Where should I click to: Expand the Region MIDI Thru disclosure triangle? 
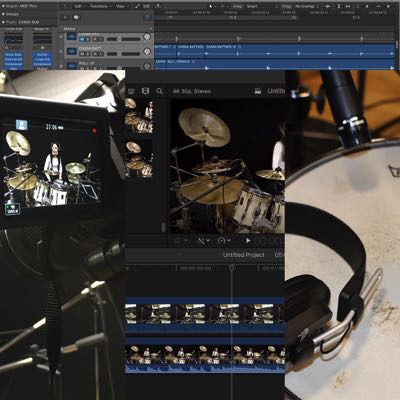pos(3,6)
